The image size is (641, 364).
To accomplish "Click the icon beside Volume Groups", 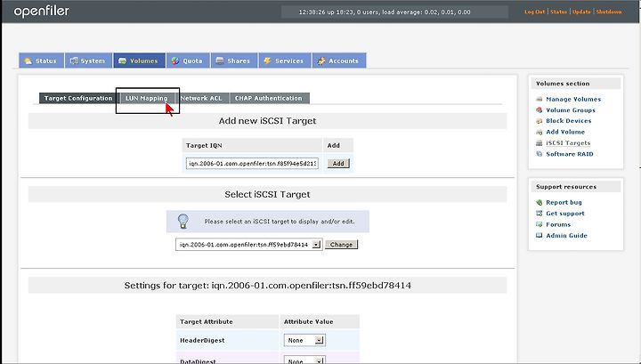I will 540,109.
